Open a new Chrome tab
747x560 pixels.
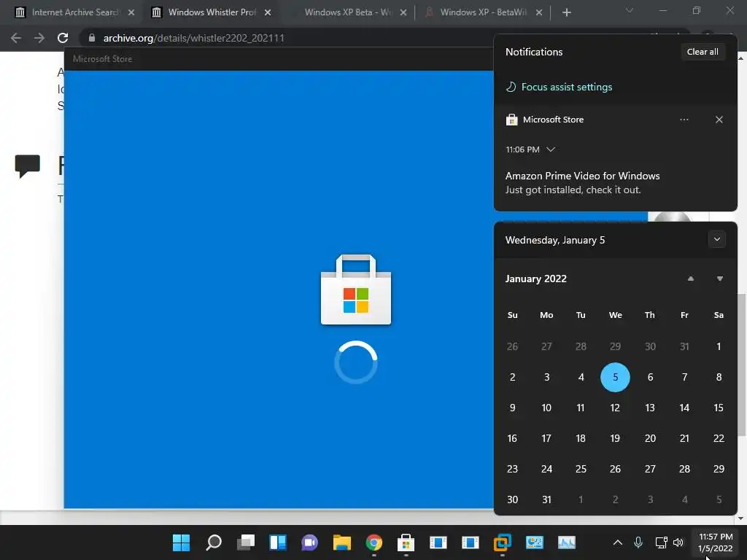click(x=566, y=12)
